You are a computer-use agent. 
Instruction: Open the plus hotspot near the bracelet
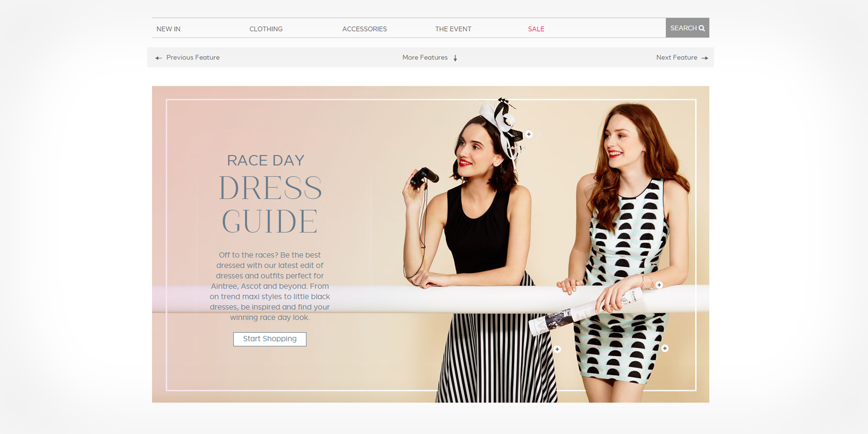click(x=659, y=285)
